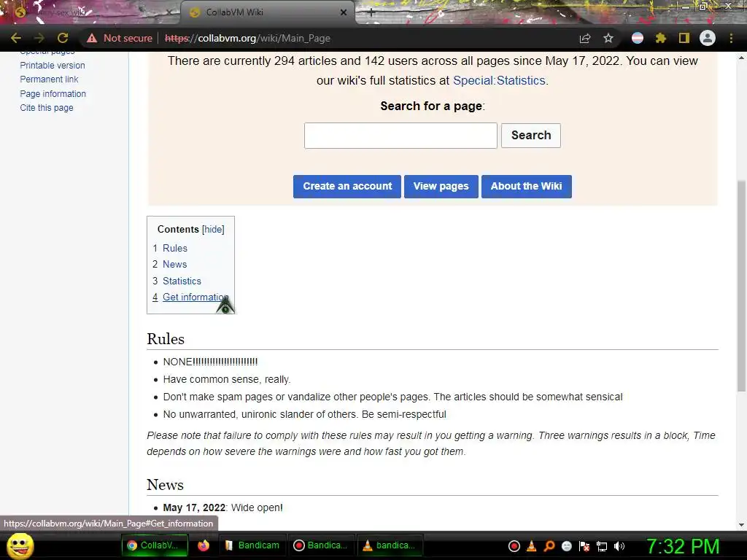747x560 pixels.
Task: Click Create an account button
Action: [347, 186]
